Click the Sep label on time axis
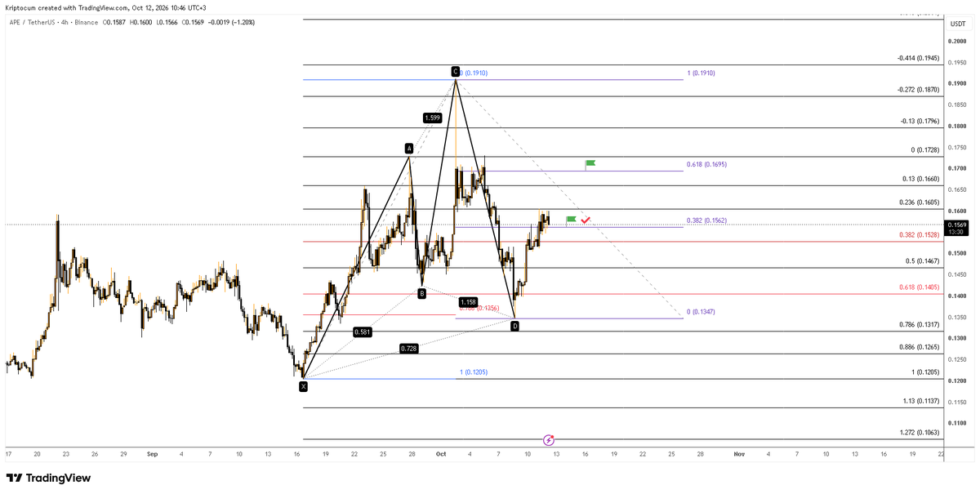The height and width of the screenshot is (494, 980). click(153, 453)
